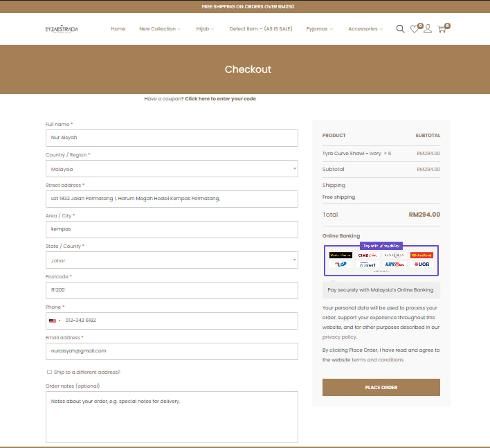
Task: Open the State / County dropdown
Action: pos(172,260)
